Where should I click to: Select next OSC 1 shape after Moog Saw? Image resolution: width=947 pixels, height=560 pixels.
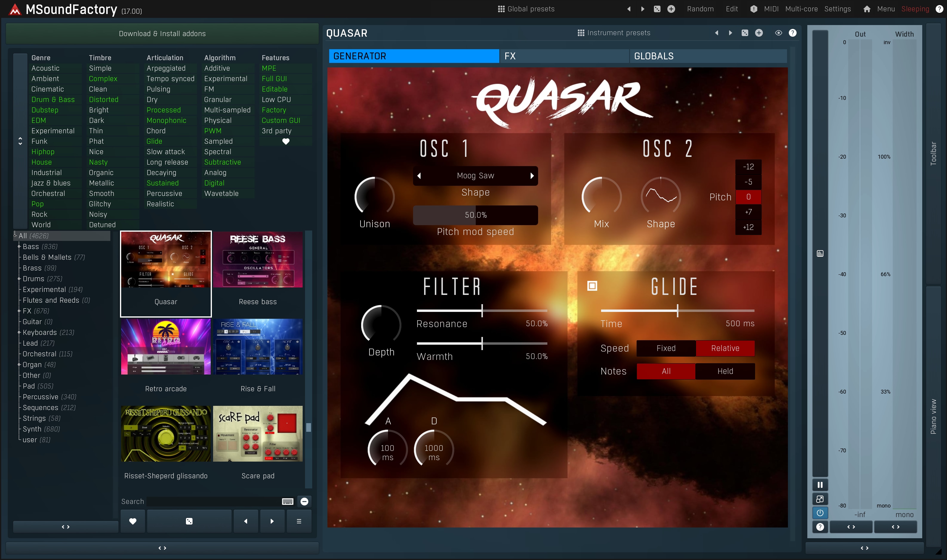(532, 175)
